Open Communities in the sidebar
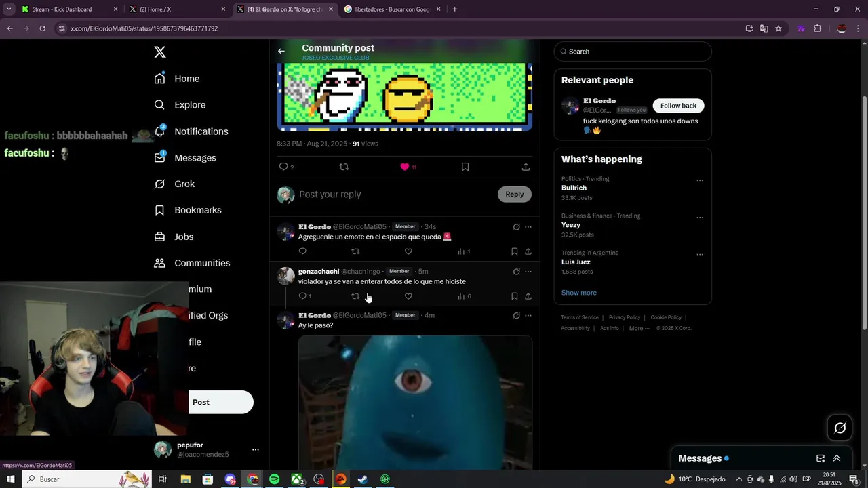The height and width of the screenshot is (488, 868). (192, 263)
